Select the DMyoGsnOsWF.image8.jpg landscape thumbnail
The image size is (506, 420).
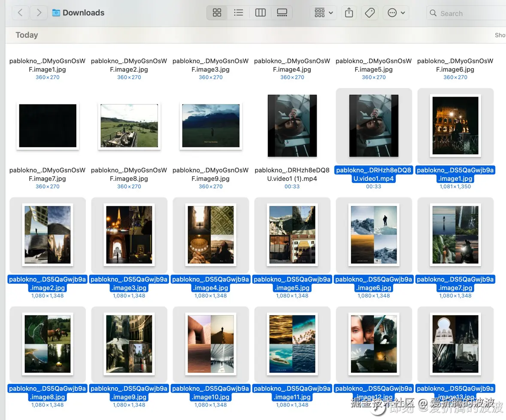point(129,126)
